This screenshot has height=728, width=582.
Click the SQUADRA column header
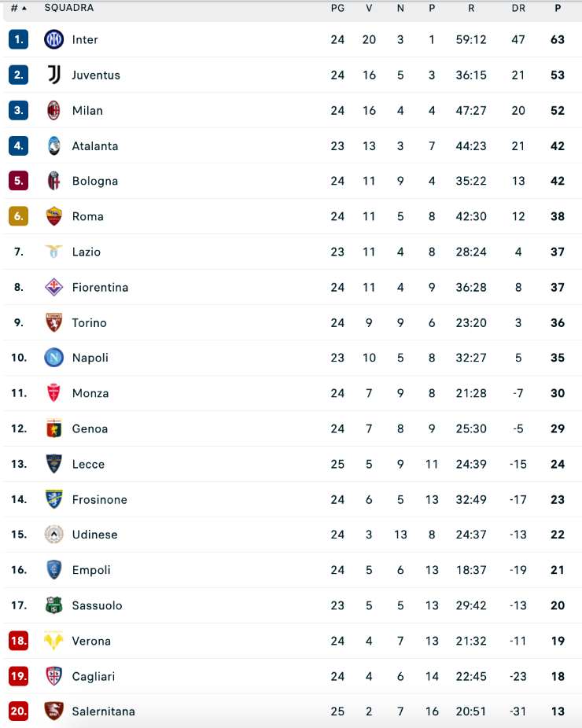tap(68, 8)
